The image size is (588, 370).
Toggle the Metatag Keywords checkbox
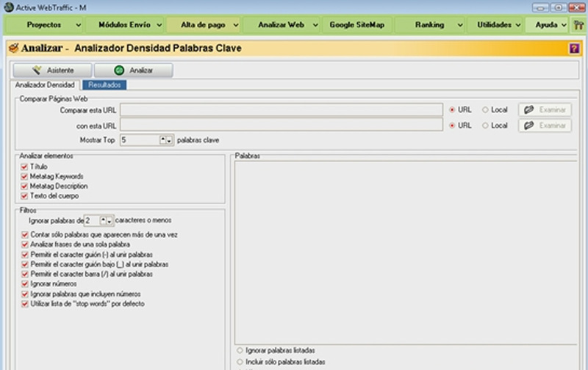[x=26, y=177]
